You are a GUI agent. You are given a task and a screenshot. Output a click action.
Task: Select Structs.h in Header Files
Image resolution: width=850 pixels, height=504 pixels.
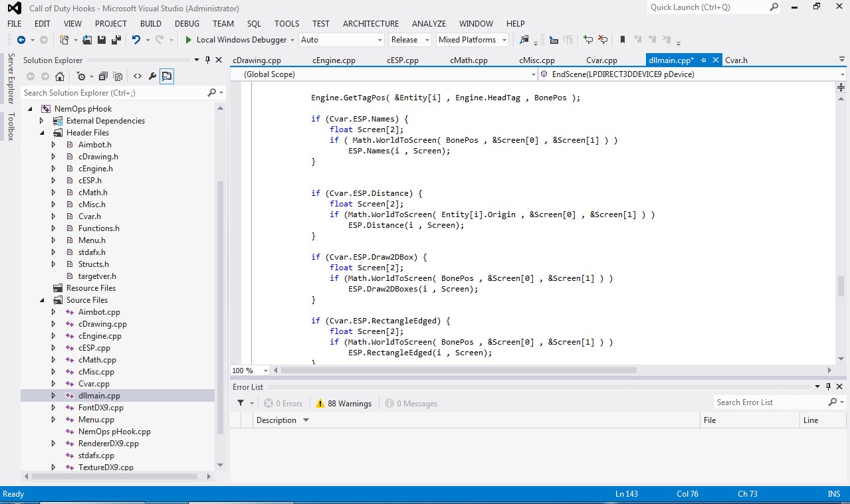tap(93, 264)
